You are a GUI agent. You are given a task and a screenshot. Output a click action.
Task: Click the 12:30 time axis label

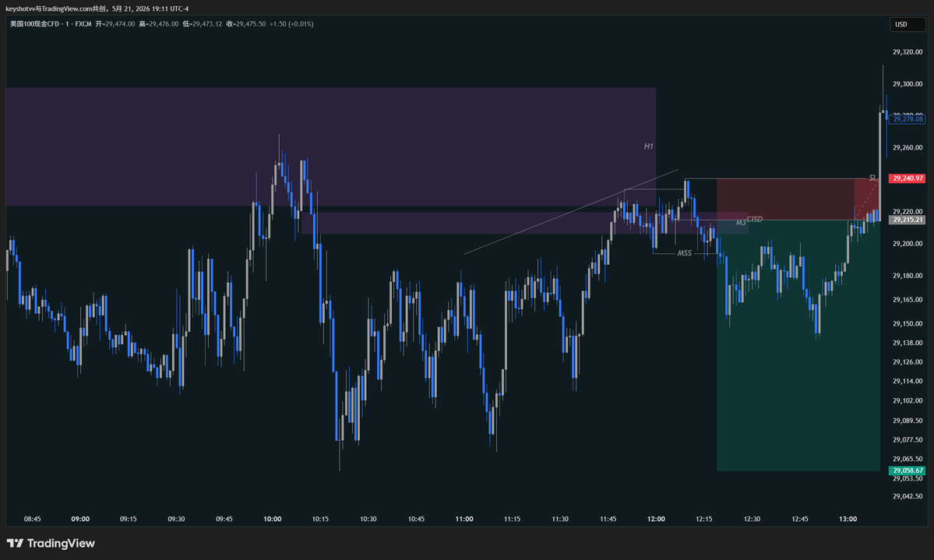752,519
